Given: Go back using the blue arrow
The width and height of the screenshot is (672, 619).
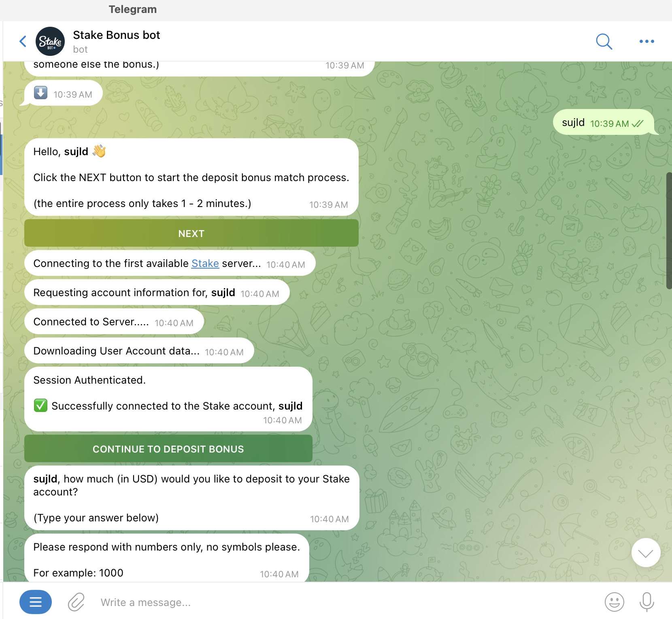Looking at the screenshot, I should [23, 41].
